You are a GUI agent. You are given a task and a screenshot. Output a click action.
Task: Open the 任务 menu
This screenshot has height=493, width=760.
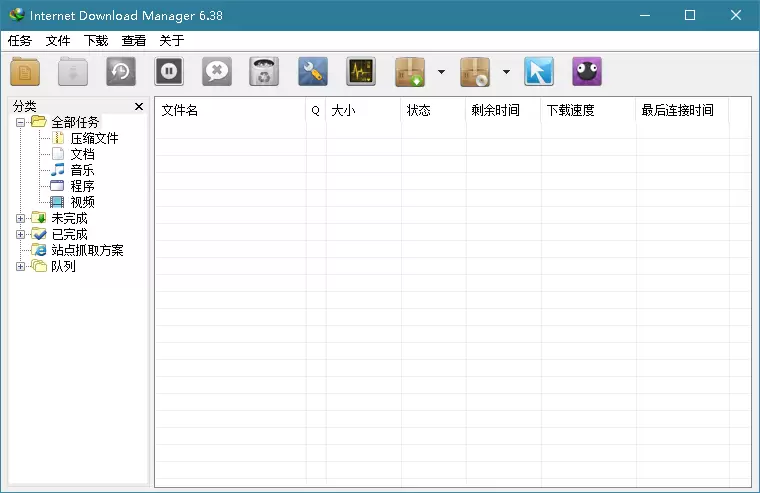[x=19, y=41]
